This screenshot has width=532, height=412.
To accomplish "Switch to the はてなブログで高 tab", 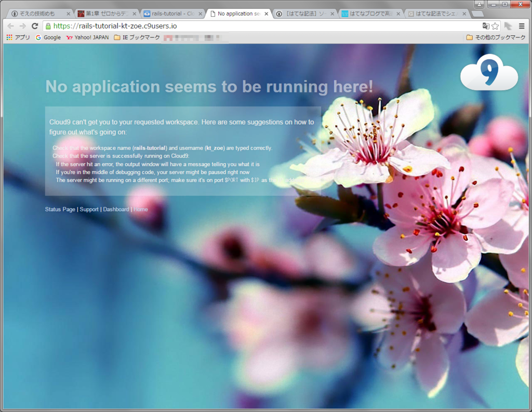I will click(370, 14).
